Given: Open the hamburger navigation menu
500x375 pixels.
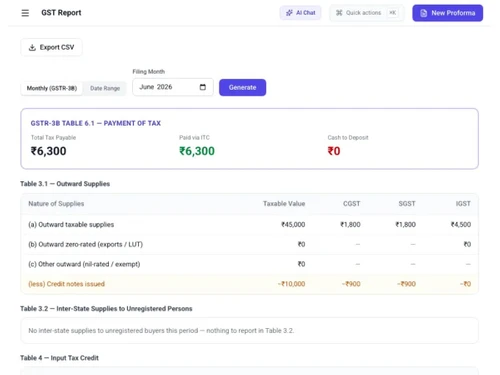Looking at the screenshot, I should pyautogui.click(x=25, y=13).
